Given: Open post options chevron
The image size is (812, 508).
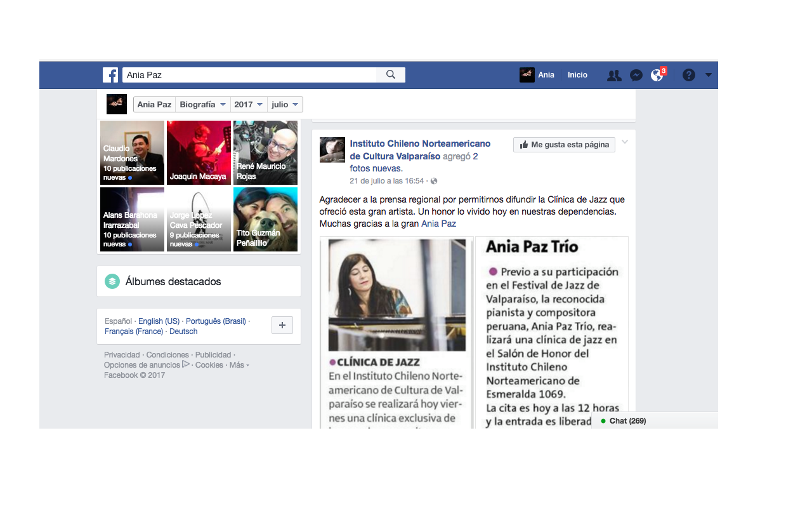Looking at the screenshot, I should pos(625,142).
